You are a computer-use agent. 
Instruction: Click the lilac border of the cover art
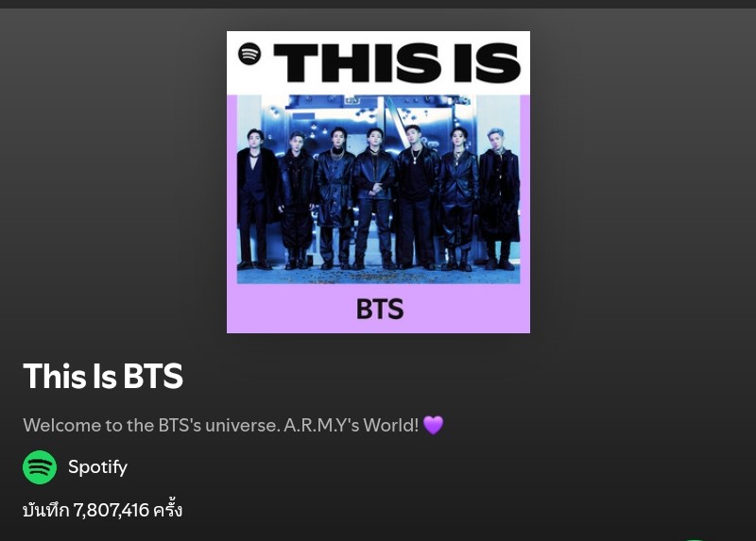coord(379,309)
